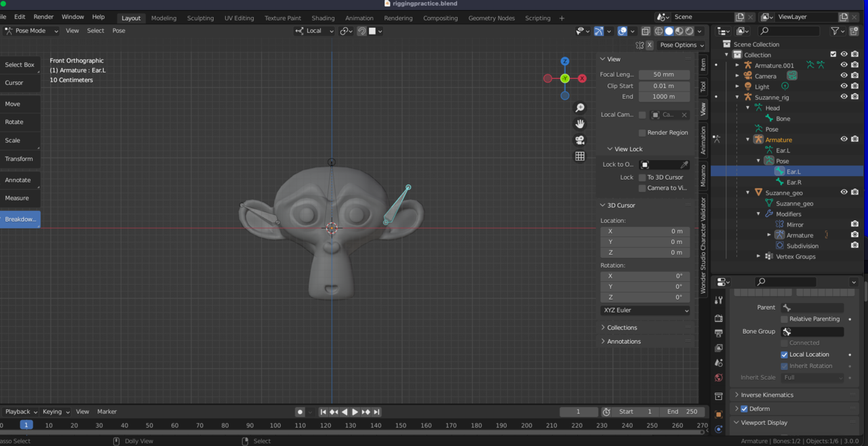
Task: Enable Lock To 3D Cursor checkbox
Action: (642, 177)
